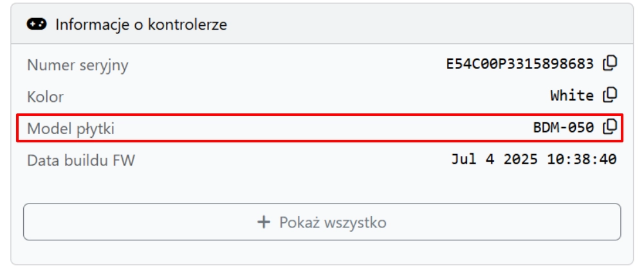Viewport: 644px width, 268px height.
Task: Click the Pokaż wszystko label text
Action: coord(332,223)
